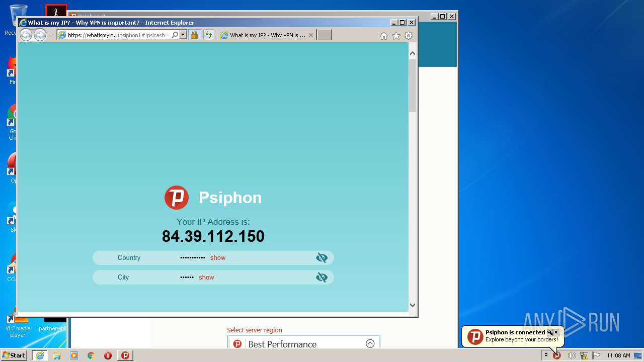
Task: Switch to Internet Explorer taskbar button
Action: click(x=40, y=355)
